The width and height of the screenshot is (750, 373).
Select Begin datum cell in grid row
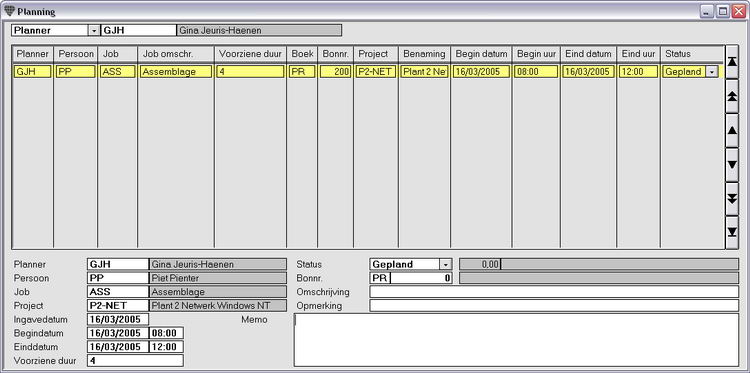pyautogui.click(x=482, y=72)
